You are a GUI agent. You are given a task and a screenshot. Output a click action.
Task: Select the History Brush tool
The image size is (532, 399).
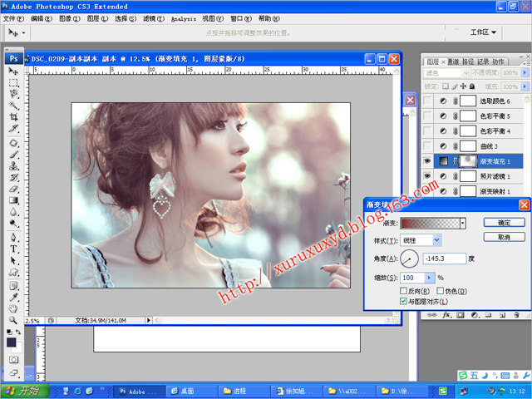(x=13, y=177)
